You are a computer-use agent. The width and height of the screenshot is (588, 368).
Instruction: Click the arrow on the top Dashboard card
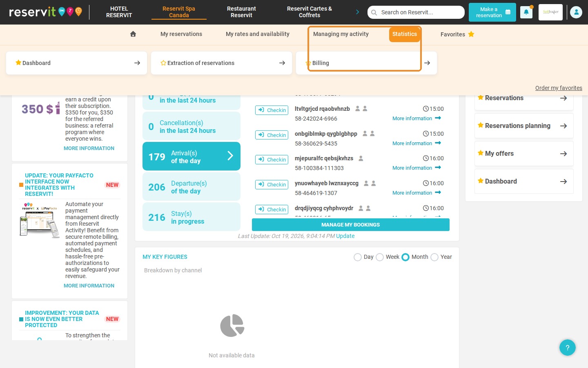[x=137, y=63]
